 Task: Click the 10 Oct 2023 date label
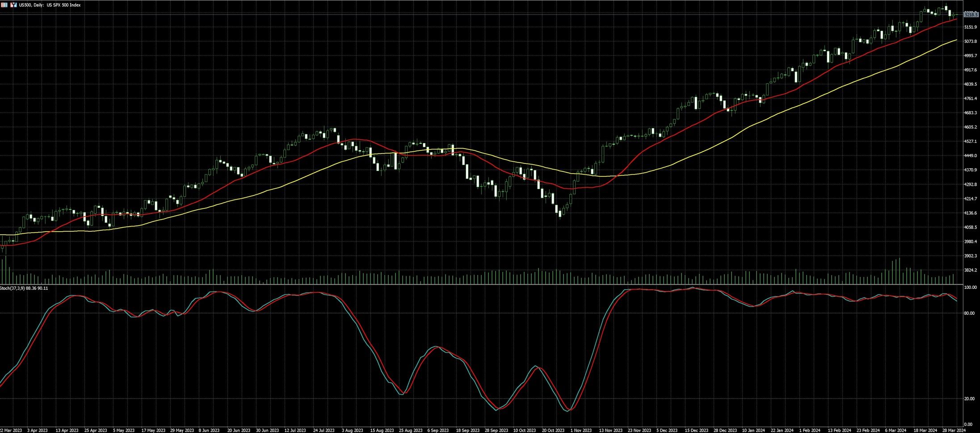[524, 430]
